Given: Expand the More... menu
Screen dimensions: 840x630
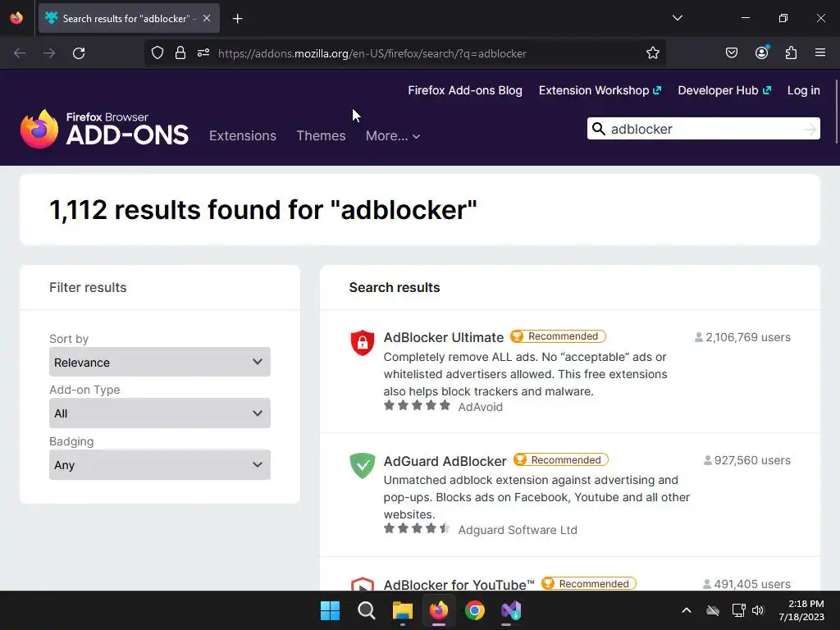Looking at the screenshot, I should coord(393,136).
